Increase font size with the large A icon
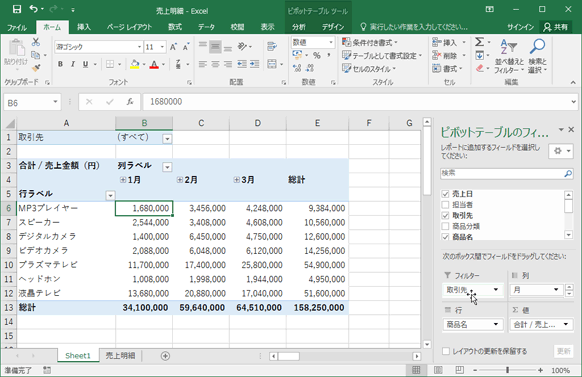The height and width of the screenshot is (377, 582). (x=173, y=47)
